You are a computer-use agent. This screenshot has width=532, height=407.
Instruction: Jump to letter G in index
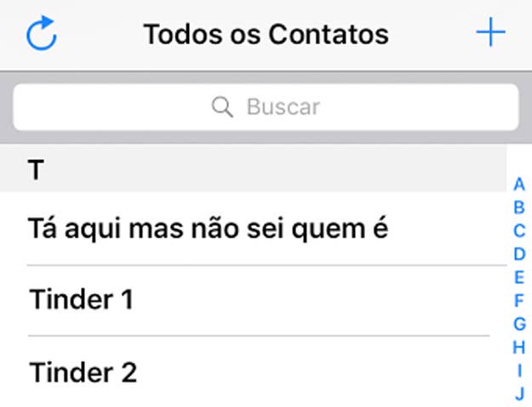[x=519, y=324]
